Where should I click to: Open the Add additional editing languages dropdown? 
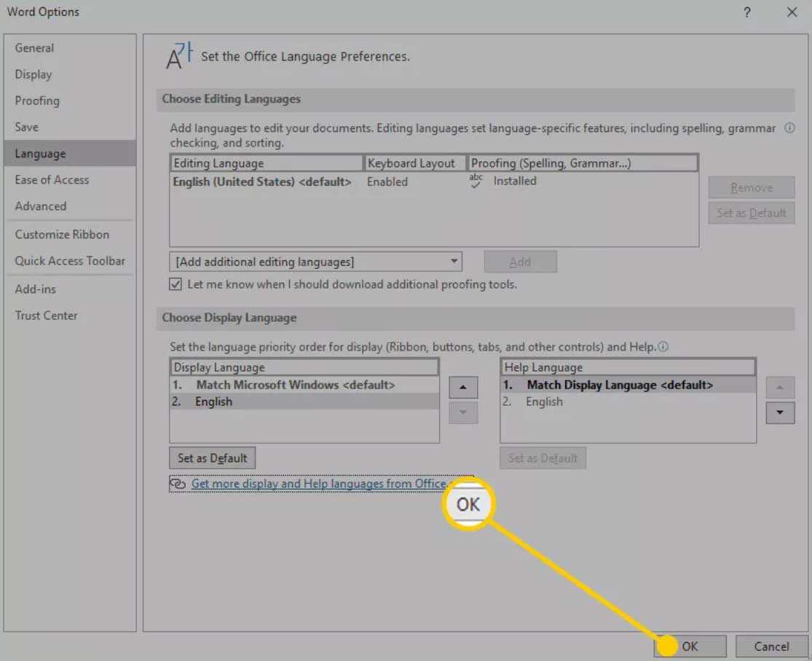coord(315,262)
